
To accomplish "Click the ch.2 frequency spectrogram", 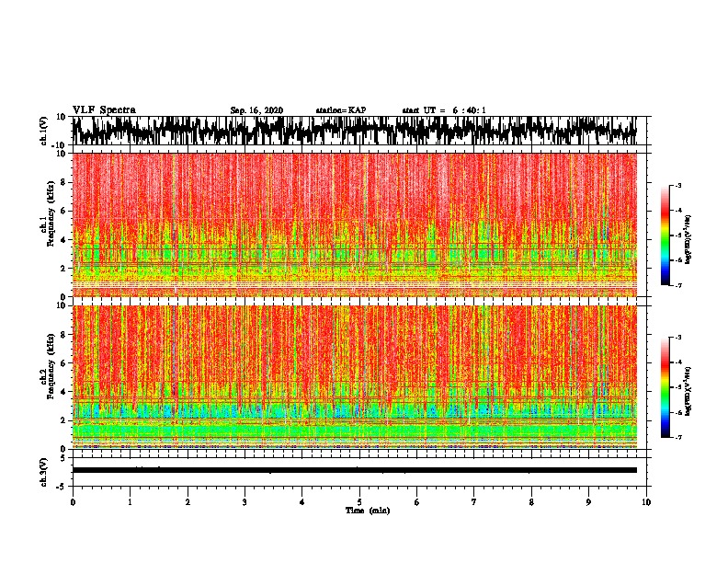I will [x=354, y=377].
